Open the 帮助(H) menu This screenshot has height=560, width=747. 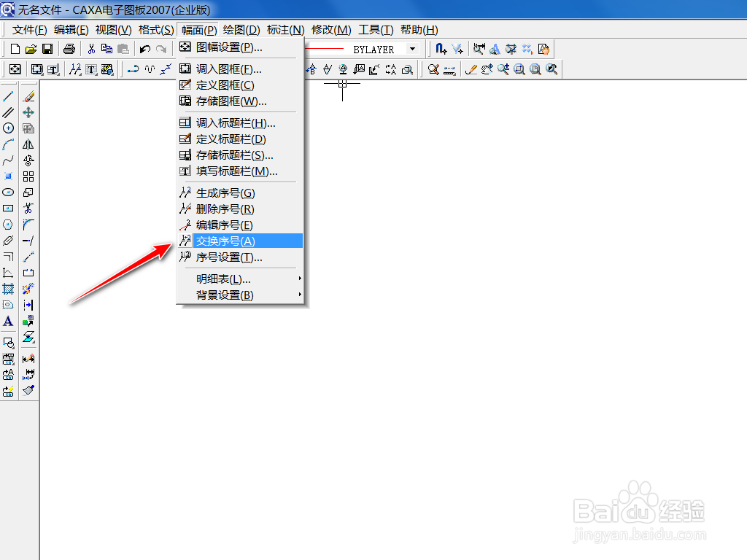click(x=419, y=30)
